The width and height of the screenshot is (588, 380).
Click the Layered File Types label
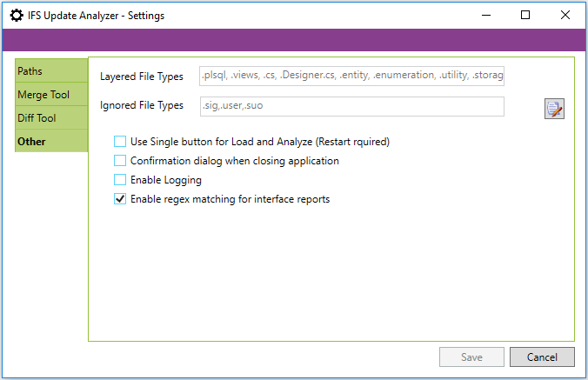(142, 77)
